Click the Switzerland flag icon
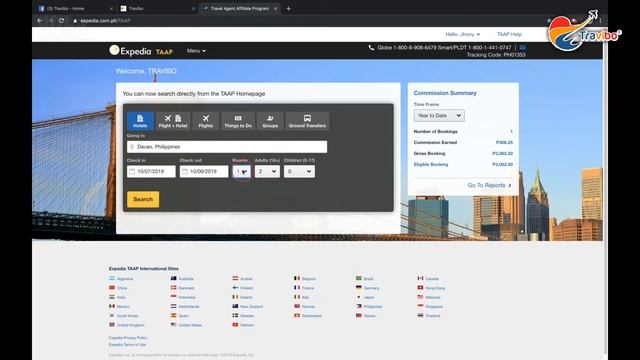 297,316
